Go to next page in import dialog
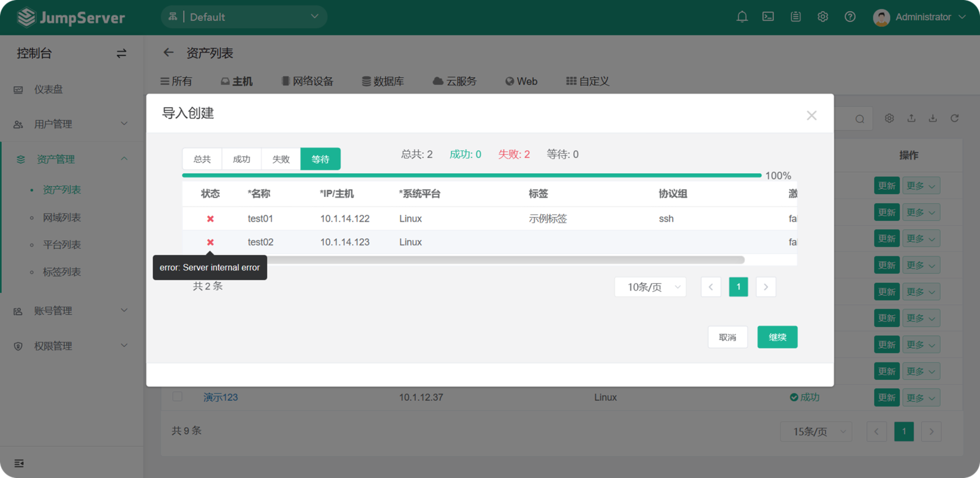Screen dimensions: 980x478 [x=766, y=287]
